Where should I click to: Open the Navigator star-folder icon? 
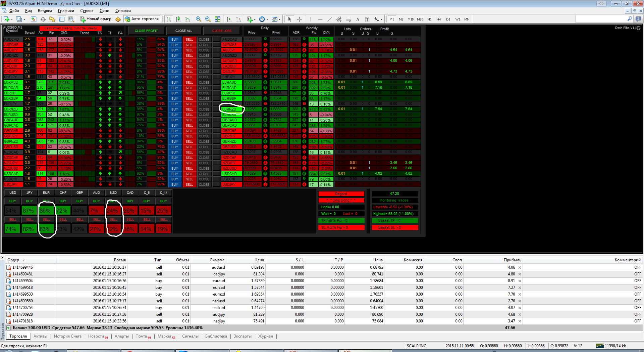click(x=52, y=19)
